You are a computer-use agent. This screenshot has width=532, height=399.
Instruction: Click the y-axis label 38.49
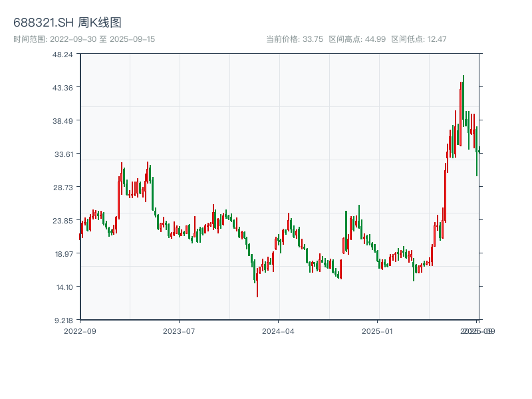(x=63, y=121)
